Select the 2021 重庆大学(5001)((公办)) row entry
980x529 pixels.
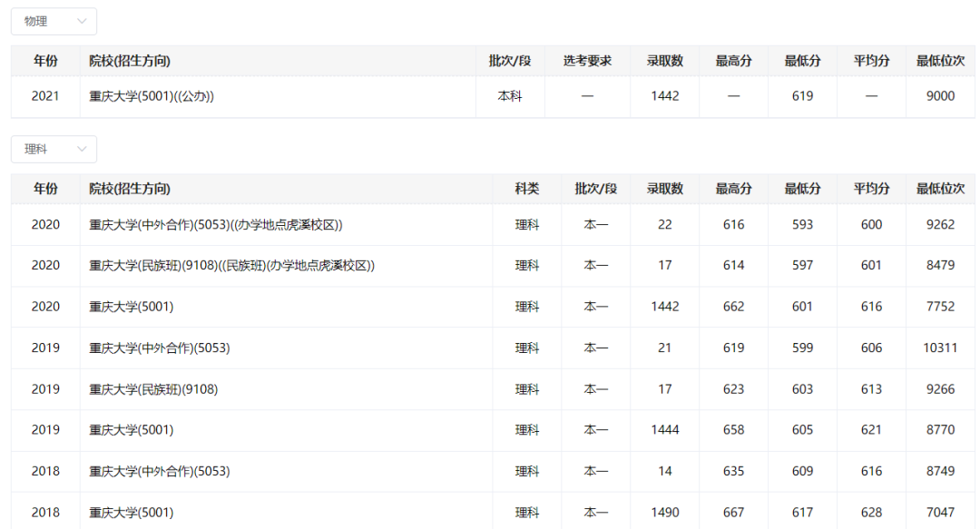click(x=152, y=96)
